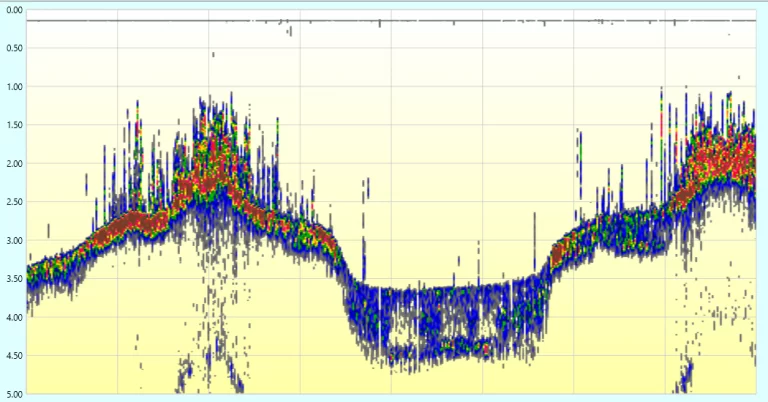Click the 2.00 depth axis label

pos(15,164)
